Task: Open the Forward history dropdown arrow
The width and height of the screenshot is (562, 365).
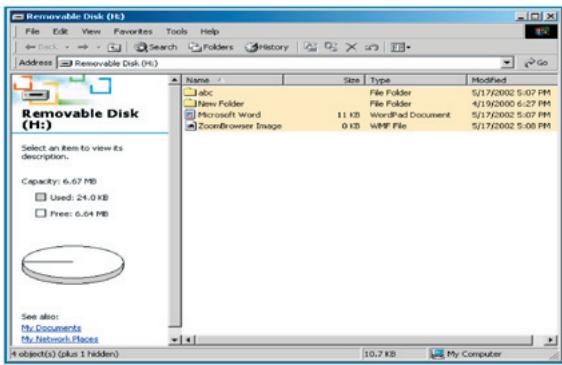Action: point(98,47)
